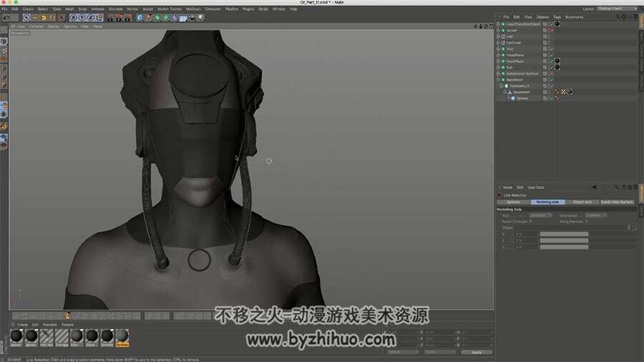The width and height of the screenshot is (644, 362).
Task: Select the Live Selection tool icon
Action: (x=26, y=18)
